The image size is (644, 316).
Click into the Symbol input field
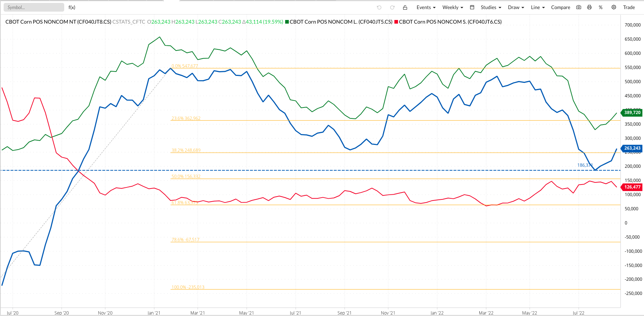[x=34, y=7]
